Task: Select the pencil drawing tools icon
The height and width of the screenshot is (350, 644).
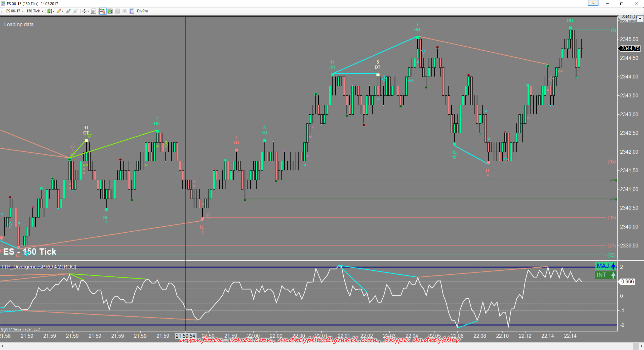Action: (60, 11)
